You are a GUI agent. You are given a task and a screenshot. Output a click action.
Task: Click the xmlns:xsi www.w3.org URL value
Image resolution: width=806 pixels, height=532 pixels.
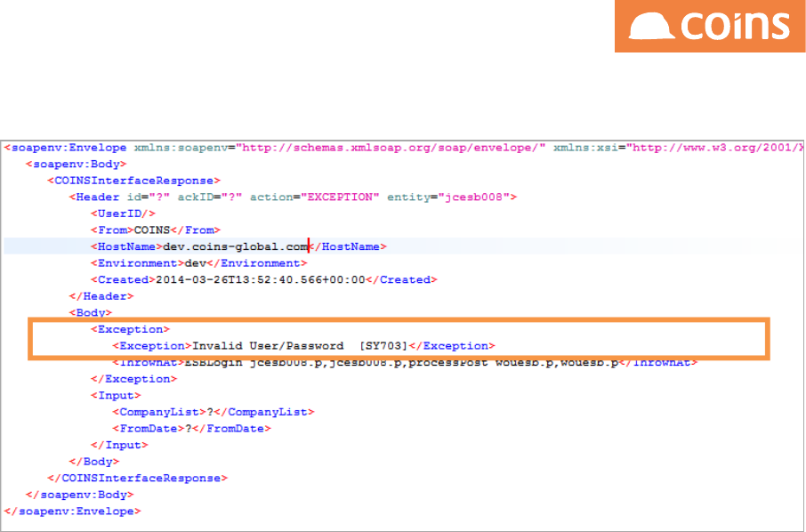coord(715,148)
